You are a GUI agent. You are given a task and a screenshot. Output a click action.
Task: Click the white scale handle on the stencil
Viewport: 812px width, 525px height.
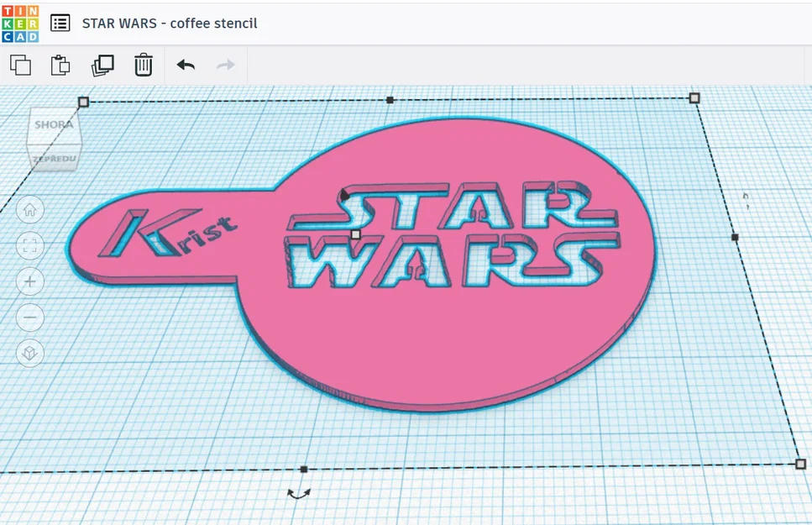point(356,234)
